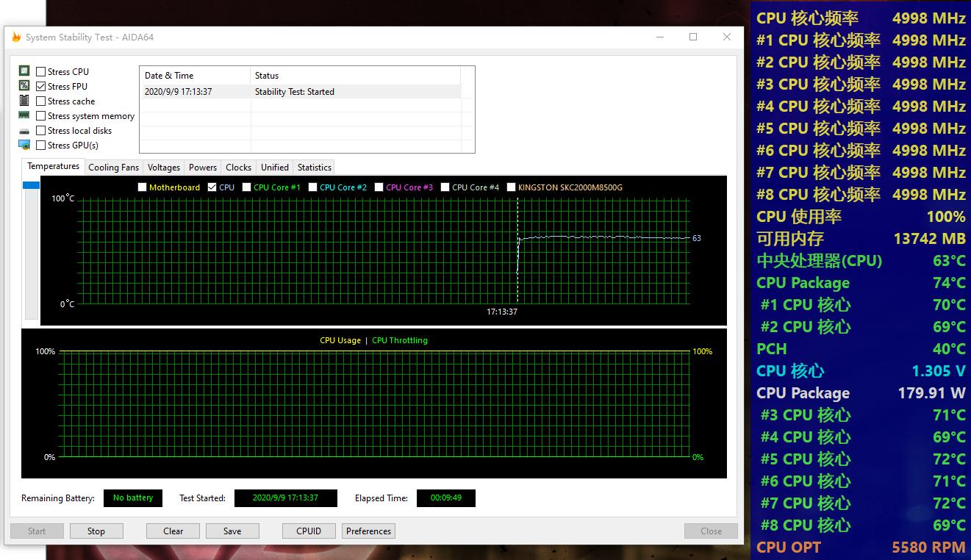Enable the Stress cache checkbox
The height and width of the screenshot is (560, 971).
[x=41, y=101]
